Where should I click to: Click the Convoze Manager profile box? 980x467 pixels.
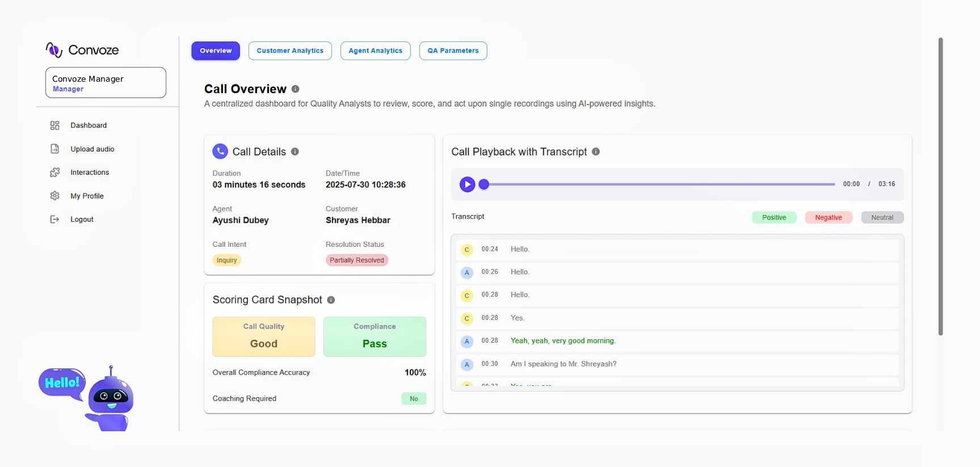(106, 83)
